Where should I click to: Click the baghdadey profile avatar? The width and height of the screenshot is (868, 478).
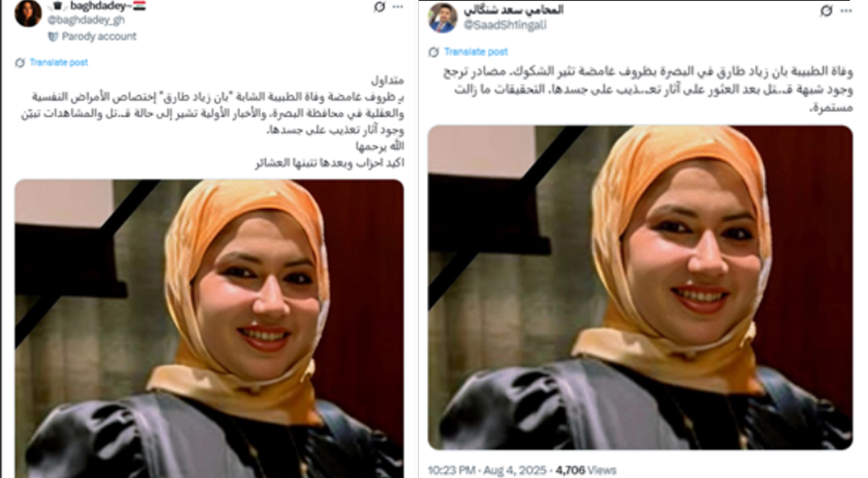pyautogui.click(x=28, y=13)
